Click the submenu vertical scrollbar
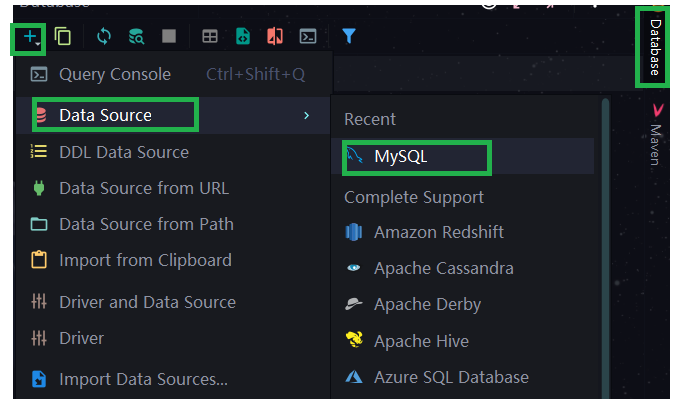Image resolution: width=677 pixels, height=402 pixels. [605, 248]
